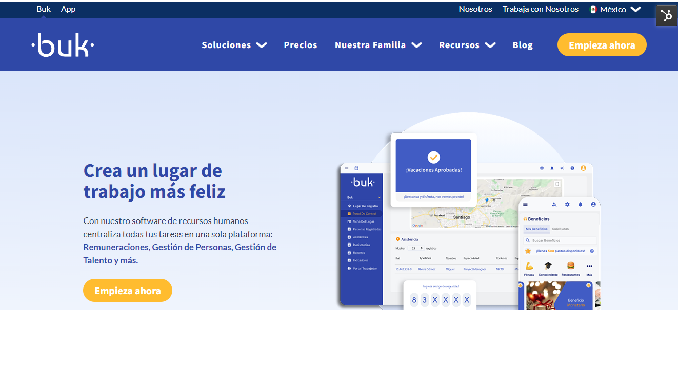Expand the Nuestra Familia menu
This screenshot has width=680, height=390.
[x=378, y=45]
